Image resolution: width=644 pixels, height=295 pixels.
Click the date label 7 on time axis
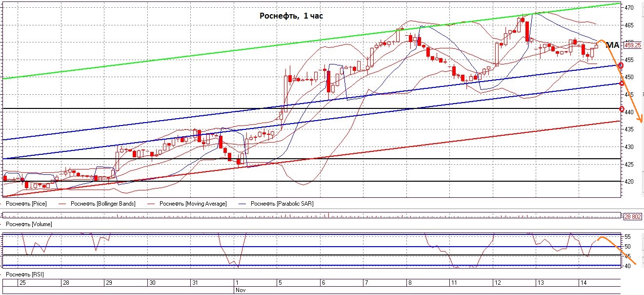pyautogui.click(x=367, y=283)
